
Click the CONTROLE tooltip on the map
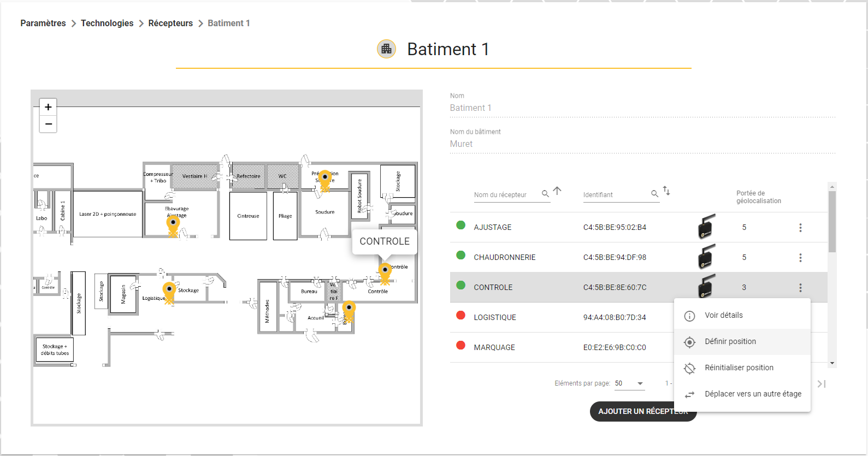[385, 241]
